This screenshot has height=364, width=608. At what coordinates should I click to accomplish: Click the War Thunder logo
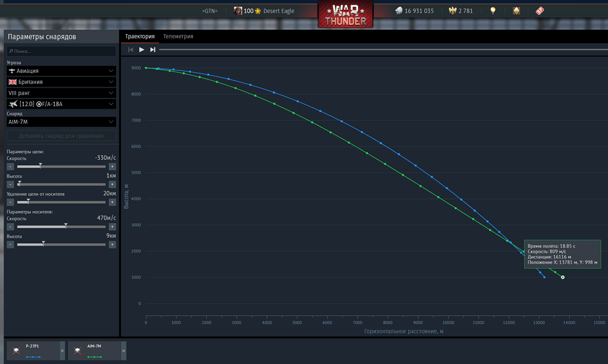point(345,15)
